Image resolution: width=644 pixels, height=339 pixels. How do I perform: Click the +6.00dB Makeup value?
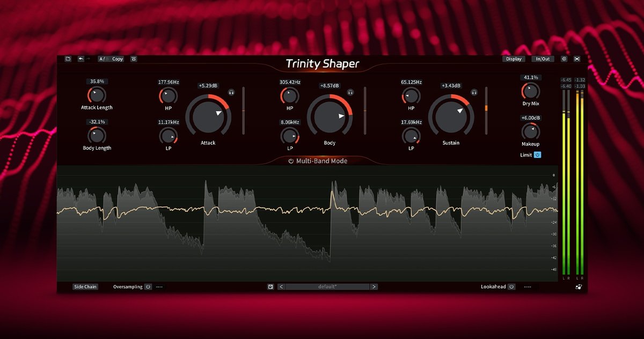click(x=530, y=117)
